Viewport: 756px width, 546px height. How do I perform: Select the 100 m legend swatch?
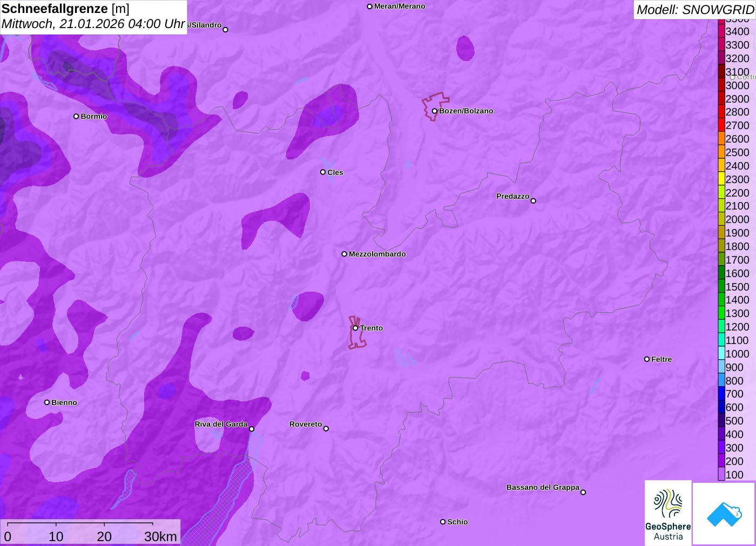tap(721, 474)
